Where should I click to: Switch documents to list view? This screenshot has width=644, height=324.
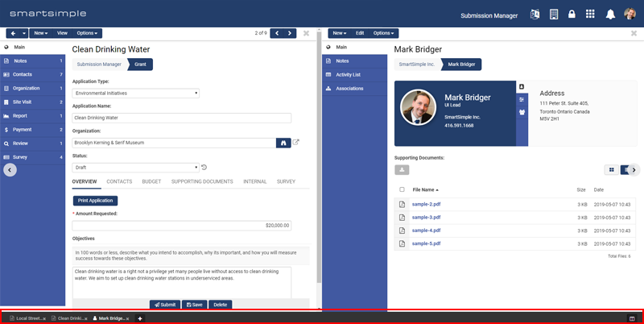coord(625,170)
